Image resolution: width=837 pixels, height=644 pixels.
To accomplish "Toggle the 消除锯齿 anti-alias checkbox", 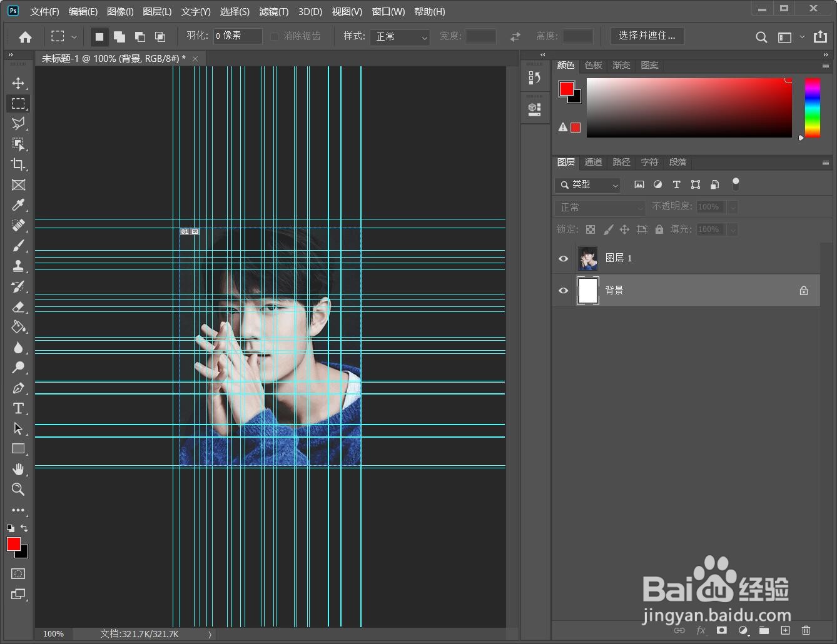I will coord(274,36).
